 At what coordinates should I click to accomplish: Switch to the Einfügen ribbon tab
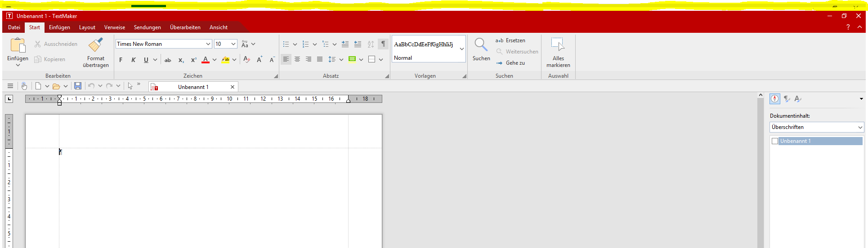(59, 27)
